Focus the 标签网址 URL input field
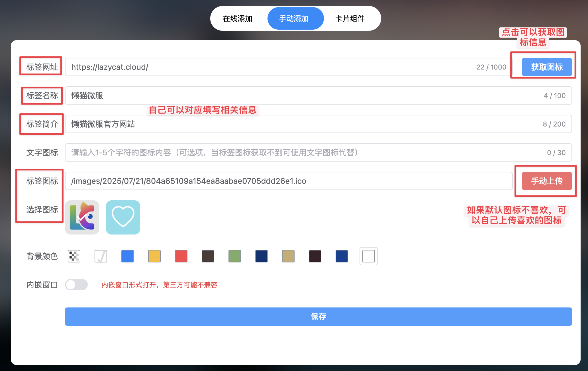Image resolution: width=588 pixels, height=371 pixels. (289, 67)
